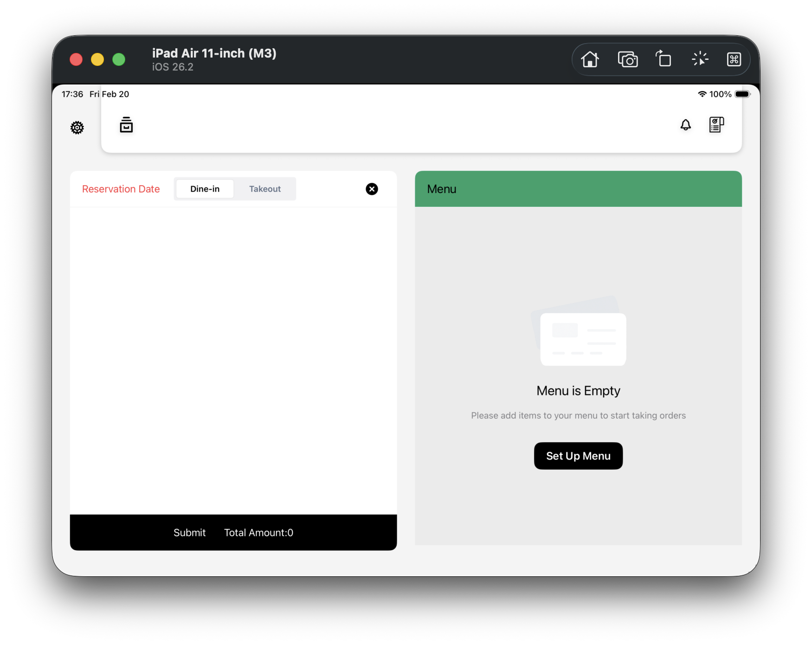Switch to Takeout mode
The width and height of the screenshot is (812, 645).
point(264,189)
